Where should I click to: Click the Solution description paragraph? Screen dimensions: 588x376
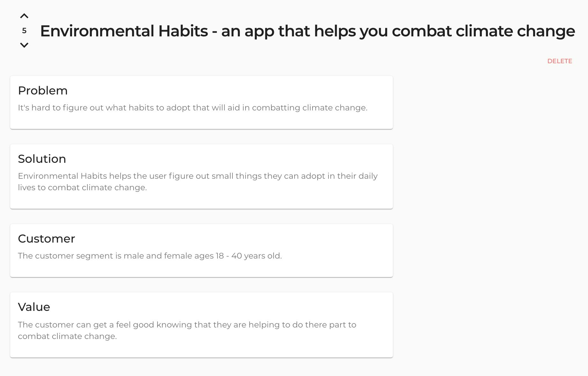(x=198, y=182)
